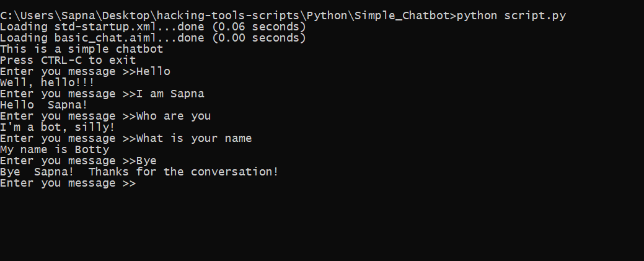Click the 'Simple_Chatbot' folder name in path

point(402,16)
